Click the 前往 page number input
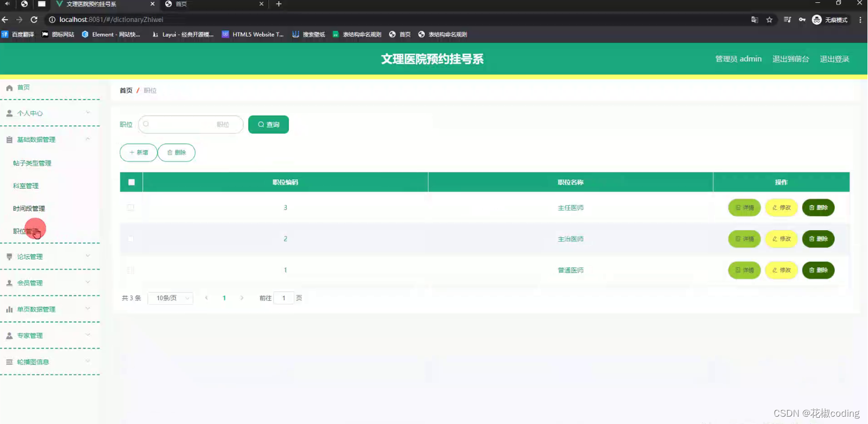Viewport: 868px width, 424px height. pyautogui.click(x=284, y=298)
